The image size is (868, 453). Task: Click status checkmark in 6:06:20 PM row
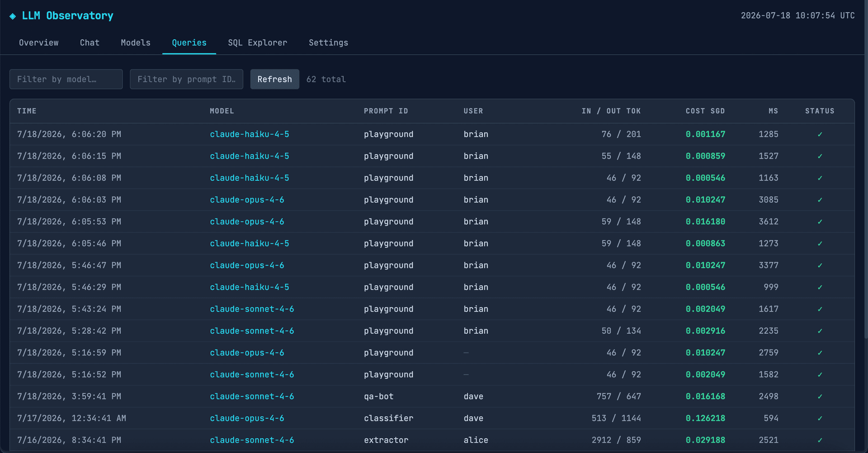coord(820,134)
